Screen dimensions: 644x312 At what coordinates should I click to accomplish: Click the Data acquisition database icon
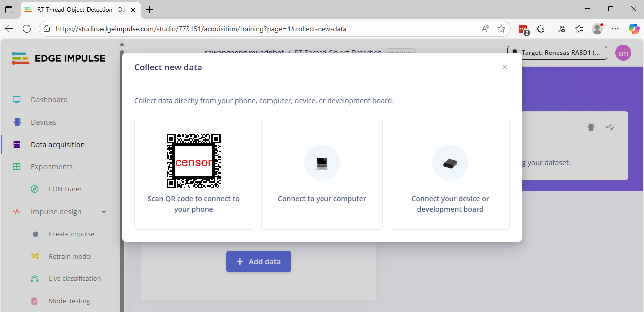coord(17,145)
